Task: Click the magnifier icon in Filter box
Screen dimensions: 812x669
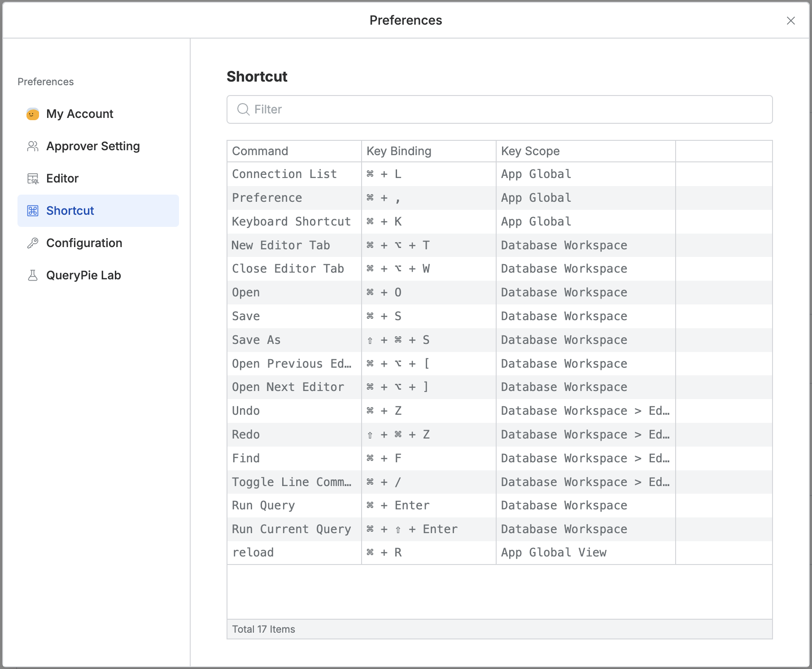Action: pos(243,109)
